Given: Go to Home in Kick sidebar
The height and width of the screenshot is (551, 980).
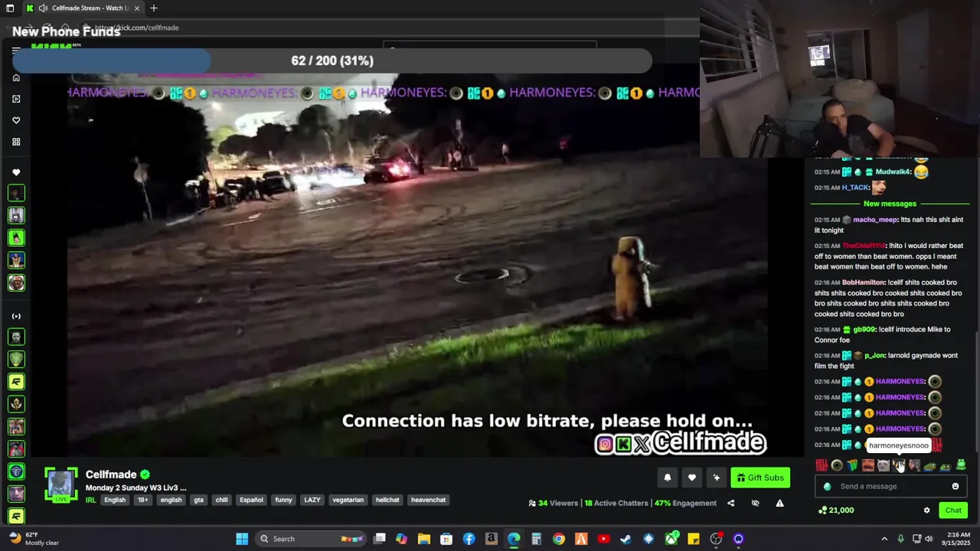Looking at the screenshot, I should click(16, 77).
